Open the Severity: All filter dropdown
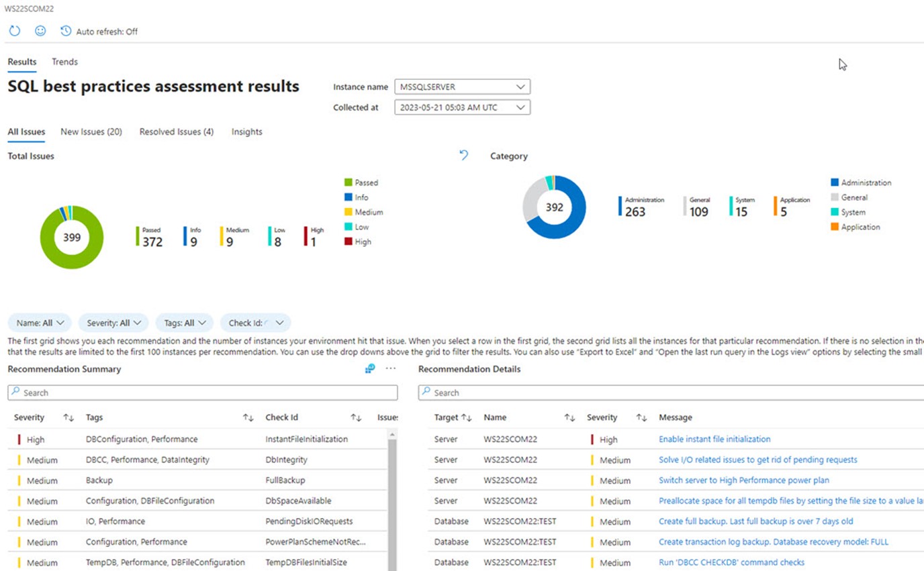 [113, 323]
